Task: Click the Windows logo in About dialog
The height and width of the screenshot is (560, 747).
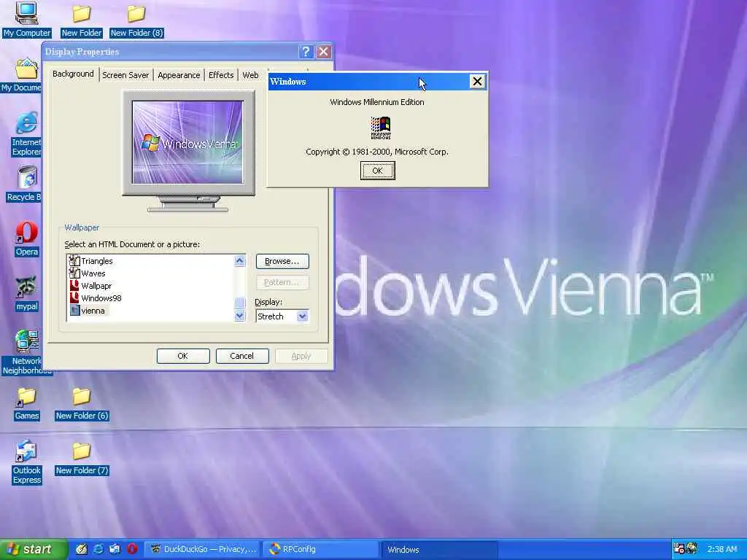Action: pyautogui.click(x=381, y=128)
